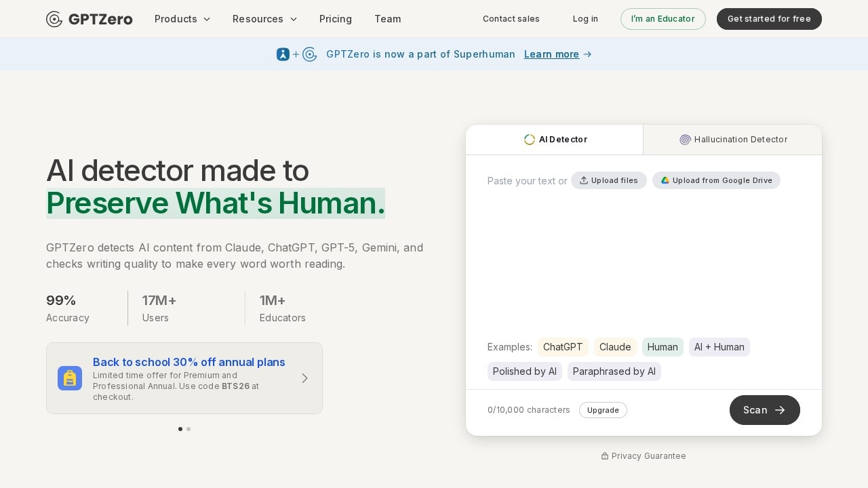Open the Team page
The height and width of the screenshot is (488, 868).
click(388, 19)
